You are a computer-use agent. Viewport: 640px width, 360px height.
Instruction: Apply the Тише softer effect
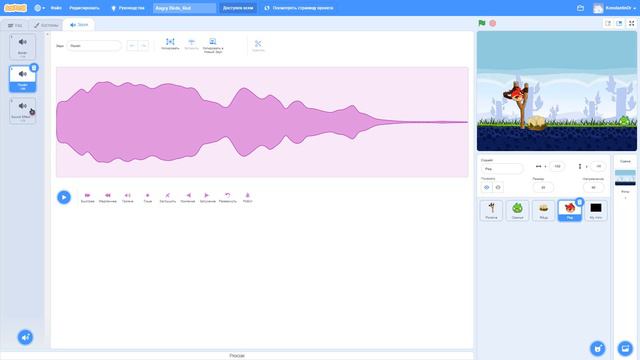[148, 198]
